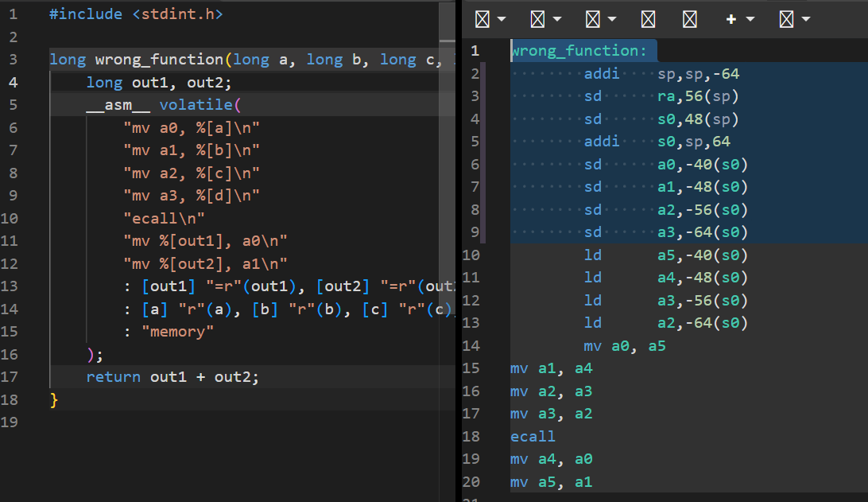Click the second placeholder box icon in toolbar

537,19
